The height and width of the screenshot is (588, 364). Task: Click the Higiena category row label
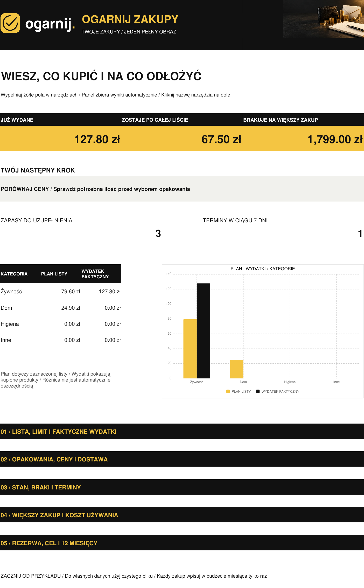[x=10, y=324]
